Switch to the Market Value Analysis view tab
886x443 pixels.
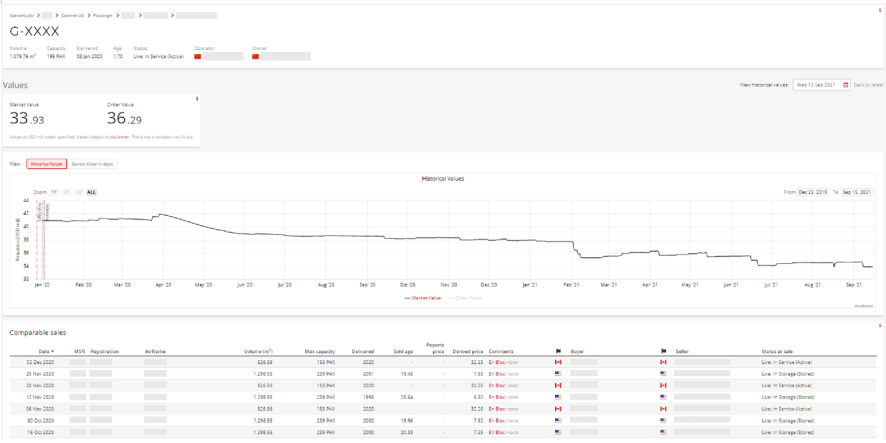[93, 163]
